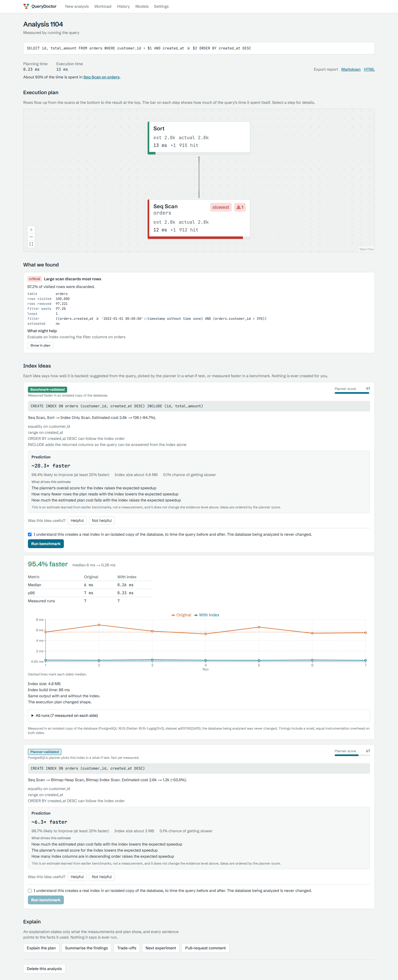Viewport: 398px width, 980px height.
Task: Click the Planner-validated badge
Action: pyautogui.click(x=44, y=752)
